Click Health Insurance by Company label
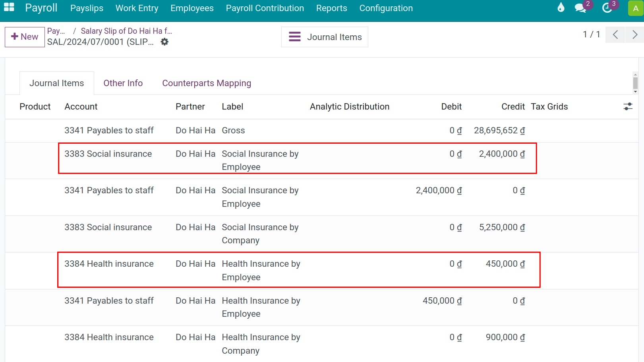Viewport: 644px width, 362px height. [x=261, y=344]
